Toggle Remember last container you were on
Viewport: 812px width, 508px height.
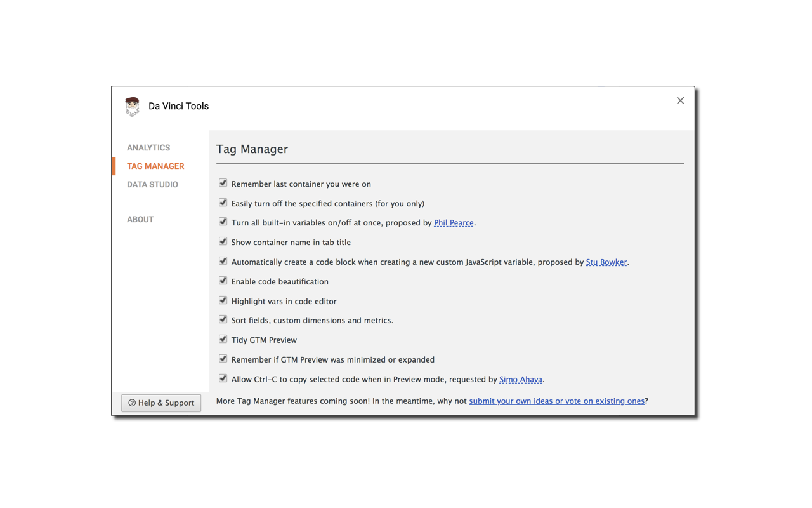click(223, 183)
